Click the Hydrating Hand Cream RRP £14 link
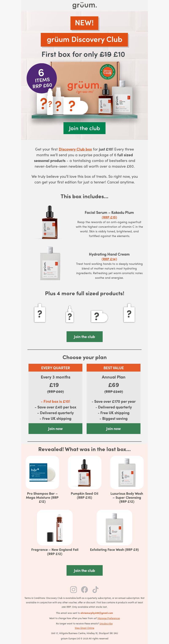The width and height of the screenshot is (169, 644). [109, 259]
